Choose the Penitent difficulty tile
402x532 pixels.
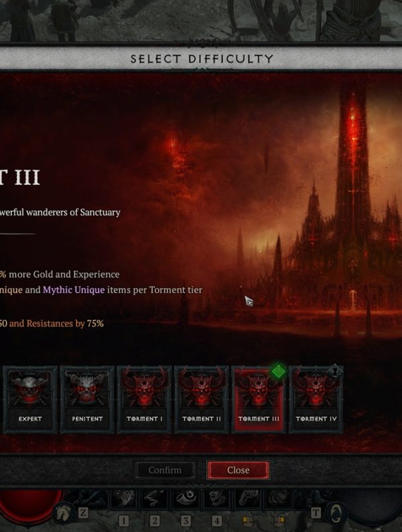coord(87,399)
